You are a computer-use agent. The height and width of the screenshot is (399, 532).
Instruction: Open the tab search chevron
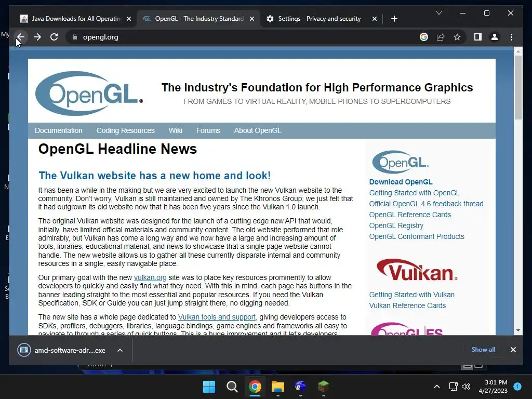point(438,13)
